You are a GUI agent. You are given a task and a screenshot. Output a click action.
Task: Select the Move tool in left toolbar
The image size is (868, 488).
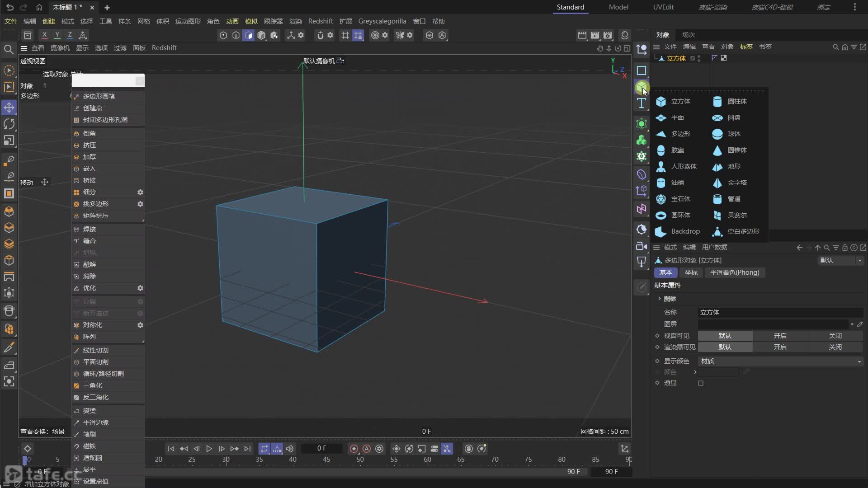tap(9, 108)
